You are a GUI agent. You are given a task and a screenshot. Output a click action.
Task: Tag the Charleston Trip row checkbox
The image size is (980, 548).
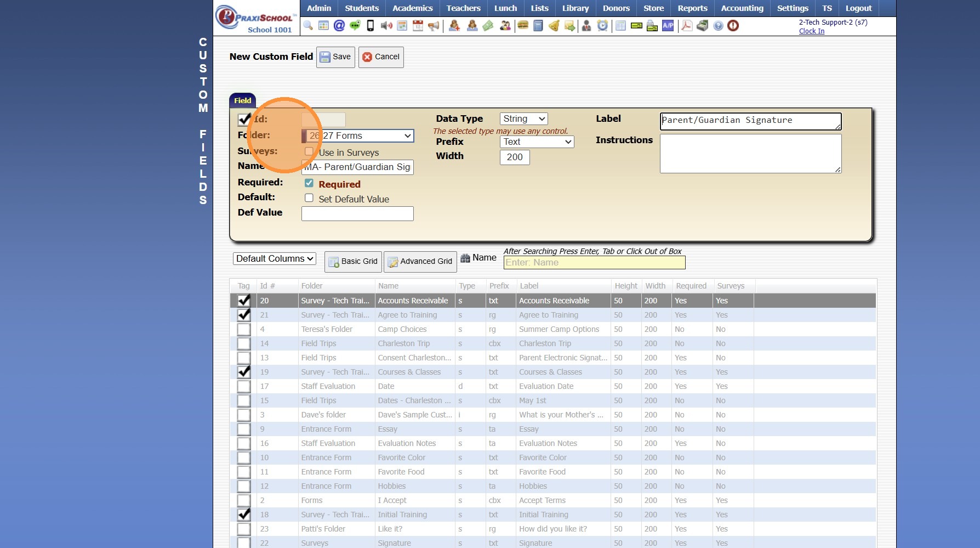[244, 343]
